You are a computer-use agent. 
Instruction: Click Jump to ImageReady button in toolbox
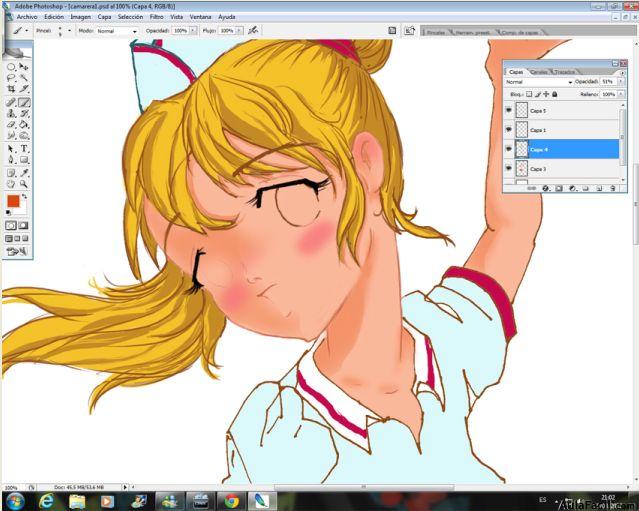17,252
